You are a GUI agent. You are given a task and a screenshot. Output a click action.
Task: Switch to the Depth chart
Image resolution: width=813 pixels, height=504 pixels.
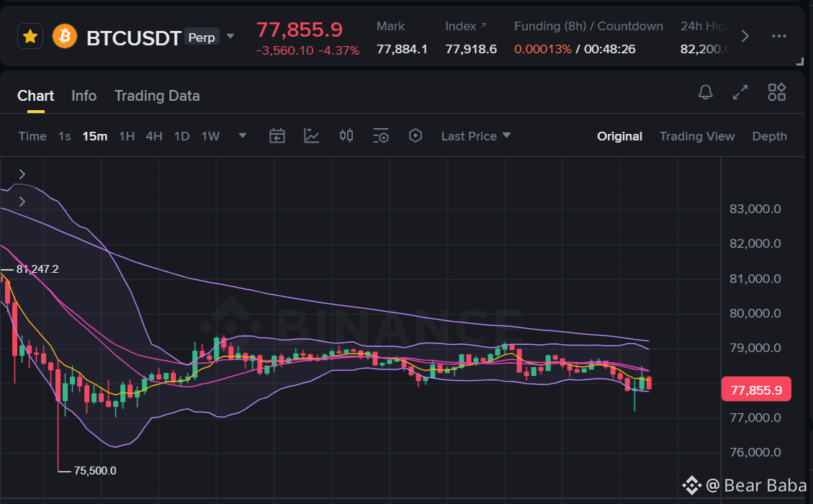(x=770, y=136)
